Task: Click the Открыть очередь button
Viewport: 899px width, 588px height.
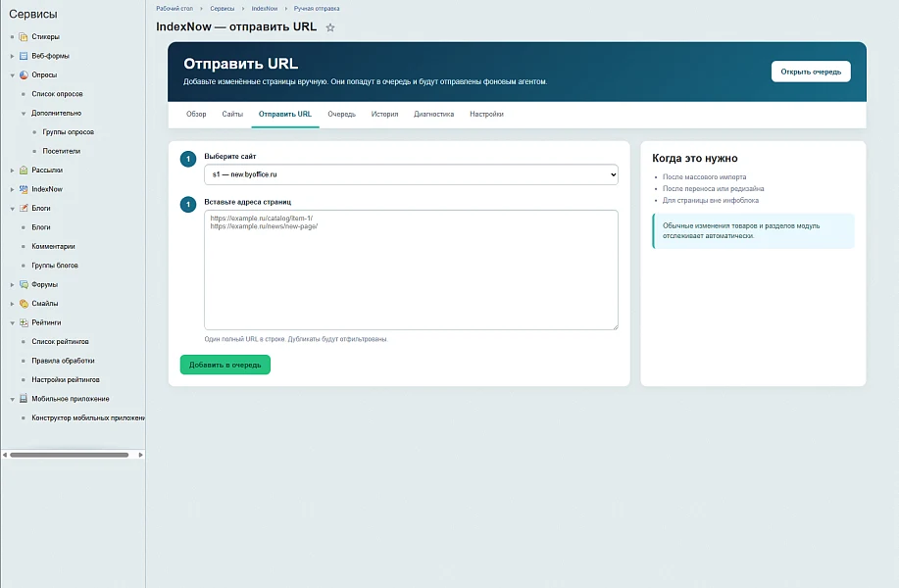Action: (x=811, y=72)
